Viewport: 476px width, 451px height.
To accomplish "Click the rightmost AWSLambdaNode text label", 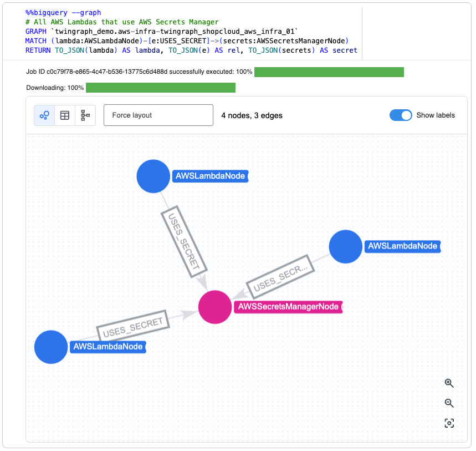I will [402, 246].
